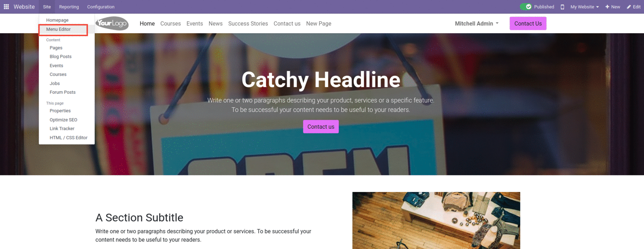This screenshot has width=644, height=249.
Task: Select Link Tracker menu entry
Action: tap(62, 129)
